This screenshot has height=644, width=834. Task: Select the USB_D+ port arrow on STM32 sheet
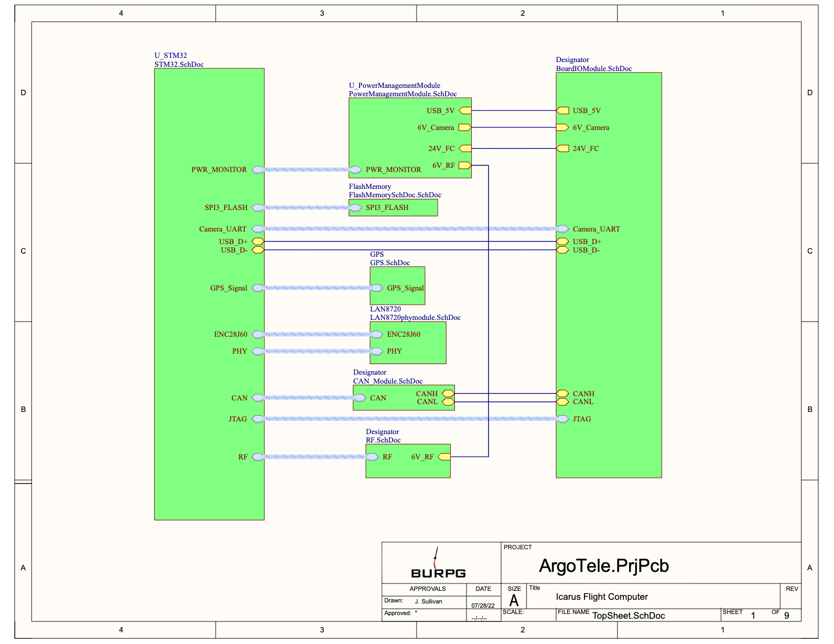pos(258,241)
